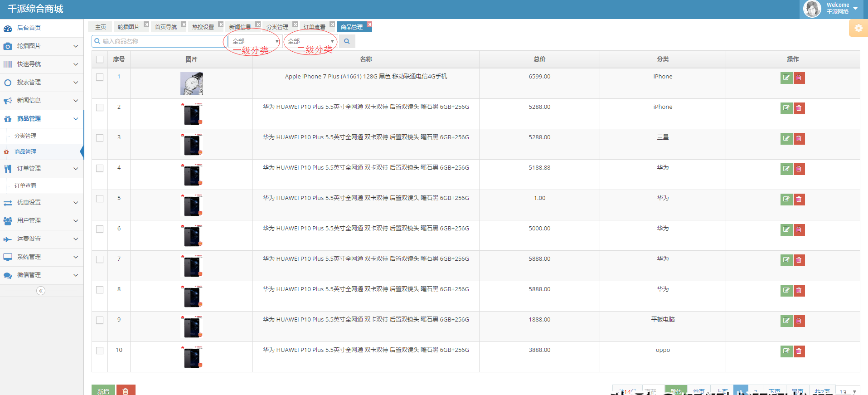Delete product row 2 in iPhone category
Screen dimensions: 868x395
click(x=799, y=108)
